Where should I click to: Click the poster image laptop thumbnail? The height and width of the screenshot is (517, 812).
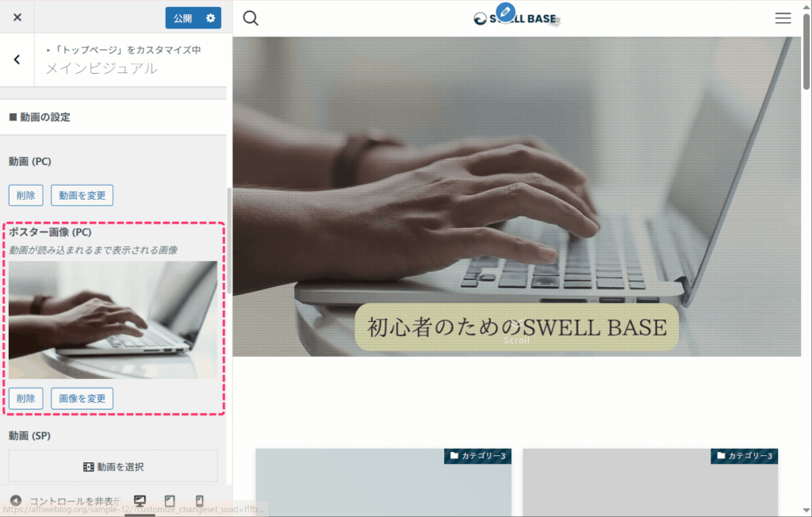(x=113, y=320)
